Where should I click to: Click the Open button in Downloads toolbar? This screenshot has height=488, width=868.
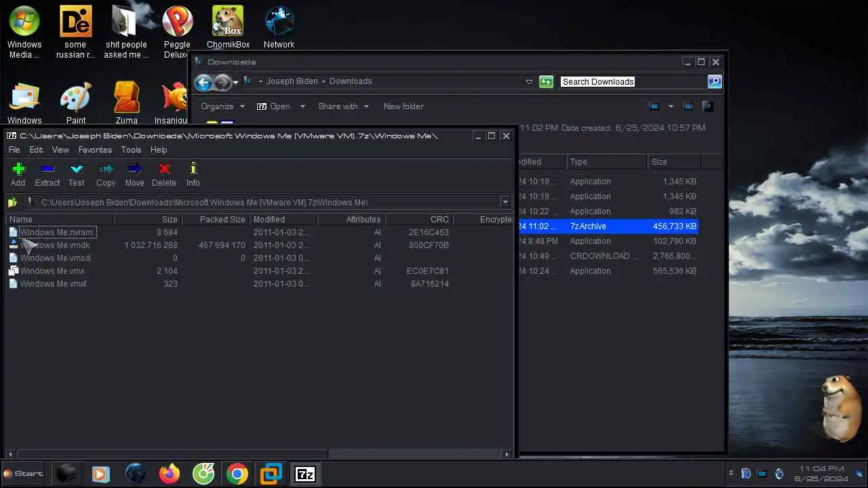click(273, 106)
